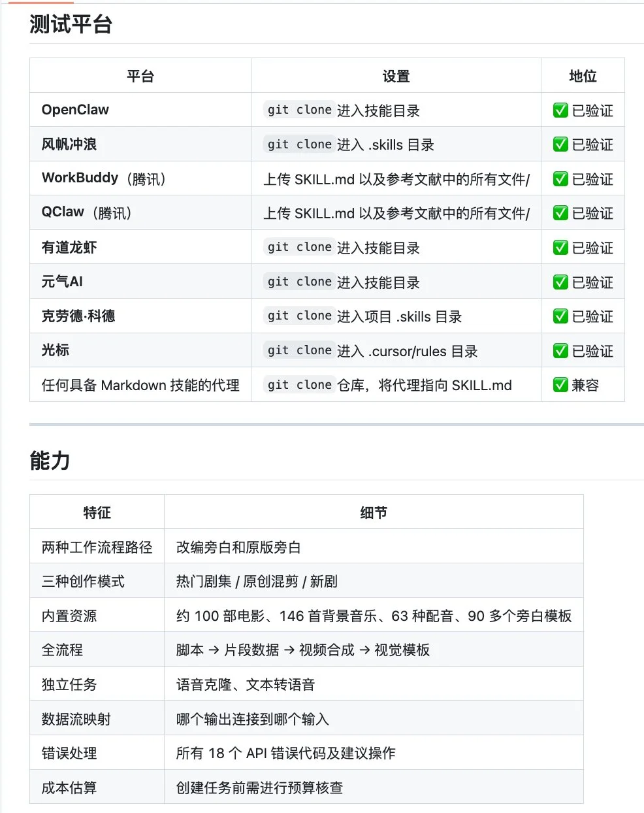This screenshot has width=644, height=813.
Task: Click the 所有 18 个 API 错误代码 cell
Action: [x=374, y=752]
